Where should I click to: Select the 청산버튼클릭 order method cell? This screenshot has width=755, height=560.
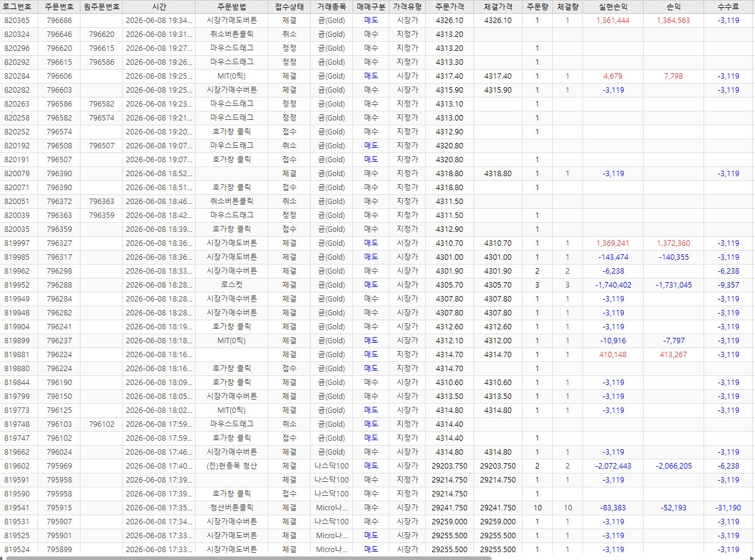click(x=231, y=507)
